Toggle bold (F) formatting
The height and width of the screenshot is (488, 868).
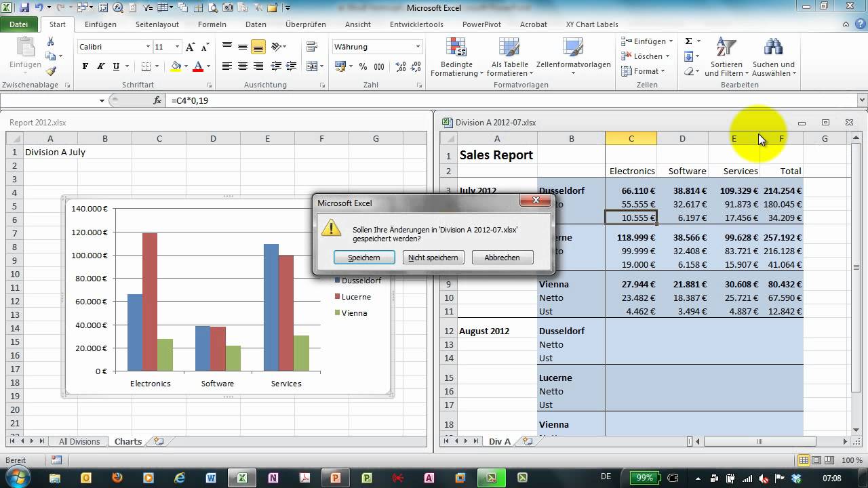tap(85, 66)
